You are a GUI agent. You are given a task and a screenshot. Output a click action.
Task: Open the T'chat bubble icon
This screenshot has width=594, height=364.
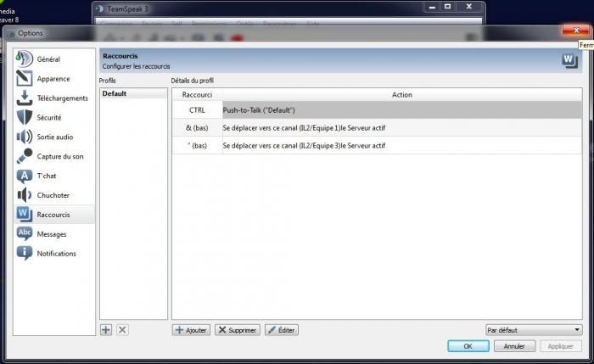coord(25,176)
